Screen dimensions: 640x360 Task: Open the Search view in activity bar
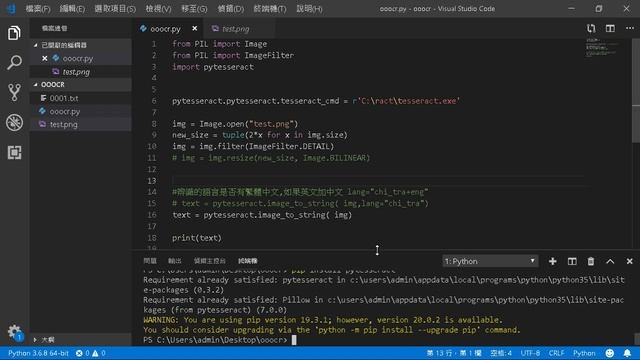click(x=14, y=62)
